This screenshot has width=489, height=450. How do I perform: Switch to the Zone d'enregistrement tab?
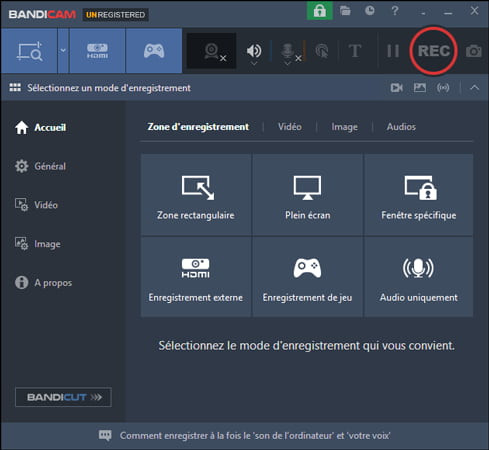coord(198,127)
